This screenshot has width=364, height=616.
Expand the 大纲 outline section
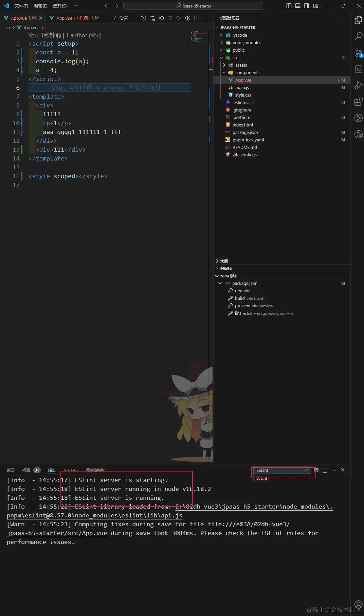pos(217,261)
